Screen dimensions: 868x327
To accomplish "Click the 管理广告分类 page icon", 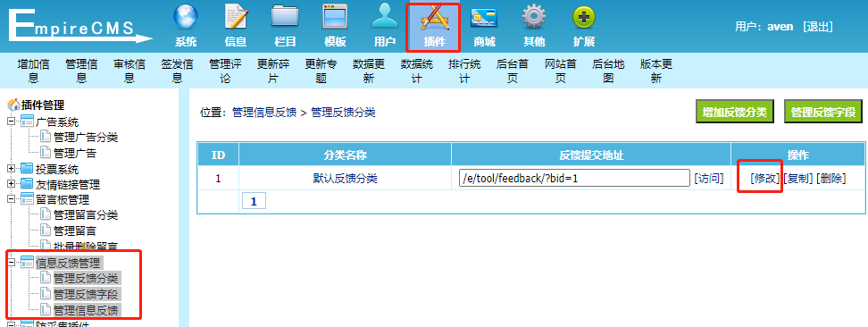I will pos(46,137).
